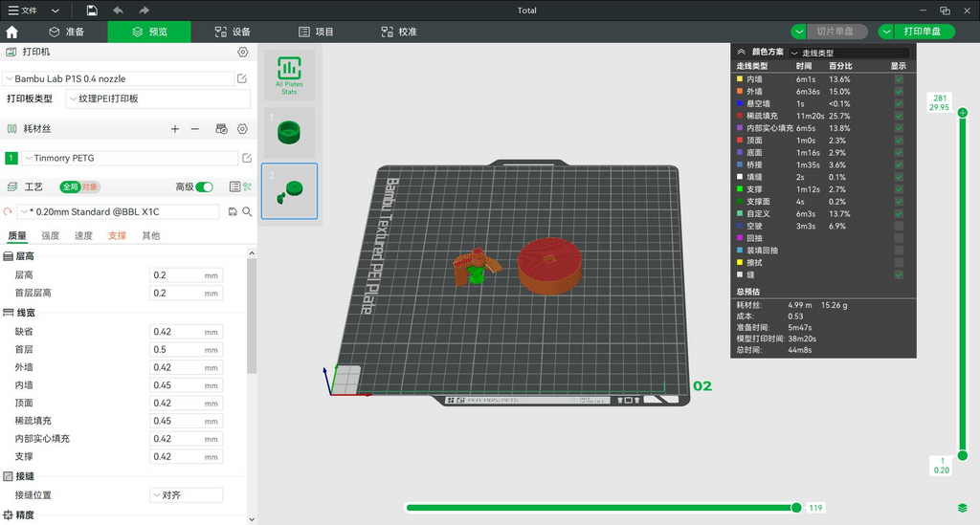Click the layers icon at bottom right
980x525 pixels.
[963, 508]
